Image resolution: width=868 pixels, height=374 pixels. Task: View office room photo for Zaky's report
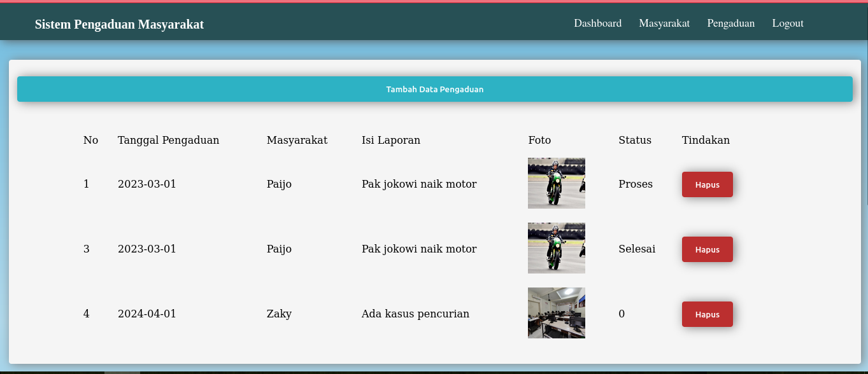[556, 313]
